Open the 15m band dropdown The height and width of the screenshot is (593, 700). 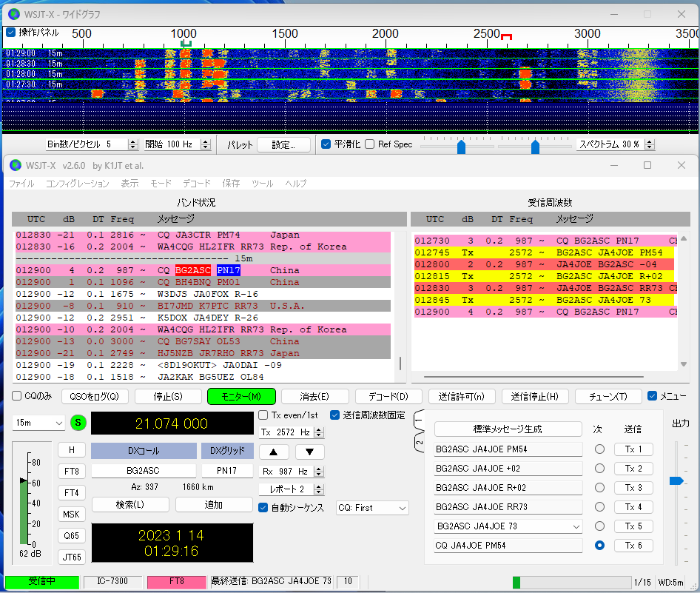(x=38, y=423)
